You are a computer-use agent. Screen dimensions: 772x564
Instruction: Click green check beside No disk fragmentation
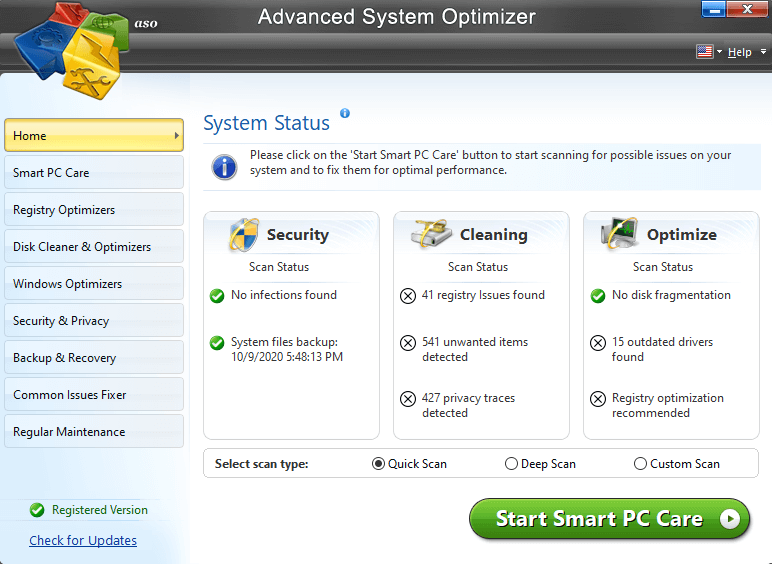coord(598,296)
